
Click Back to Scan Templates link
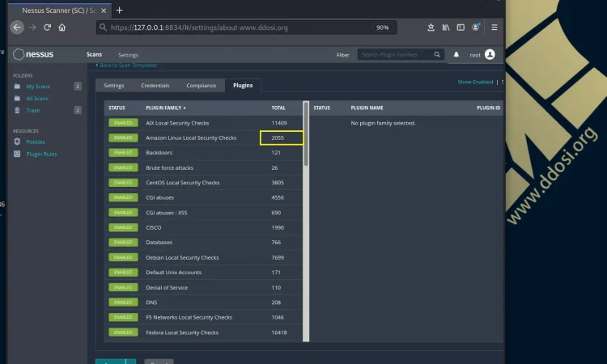click(x=126, y=65)
